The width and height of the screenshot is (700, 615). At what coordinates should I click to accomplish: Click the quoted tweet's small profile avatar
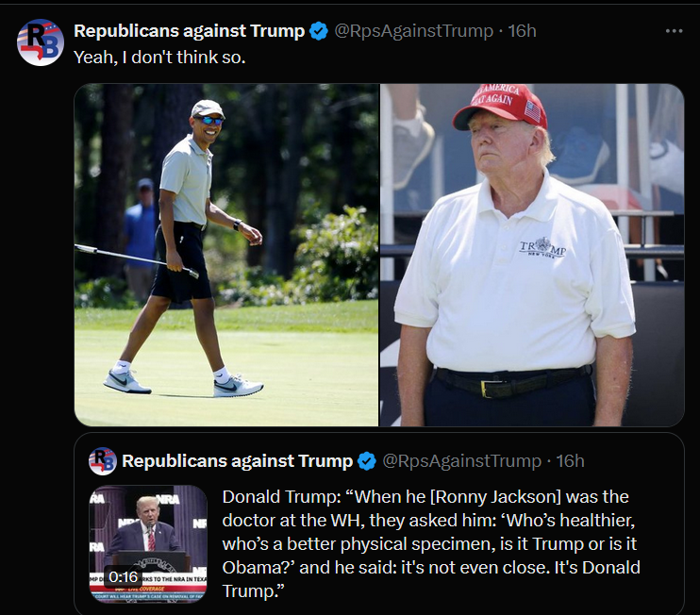click(102, 460)
